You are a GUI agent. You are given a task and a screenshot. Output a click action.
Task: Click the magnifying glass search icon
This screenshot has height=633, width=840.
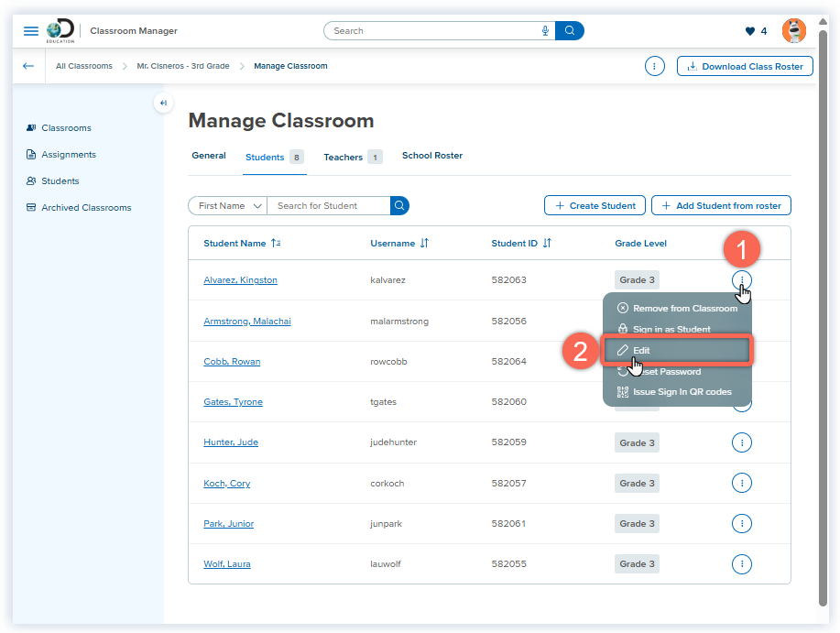[x=569, y=30]
